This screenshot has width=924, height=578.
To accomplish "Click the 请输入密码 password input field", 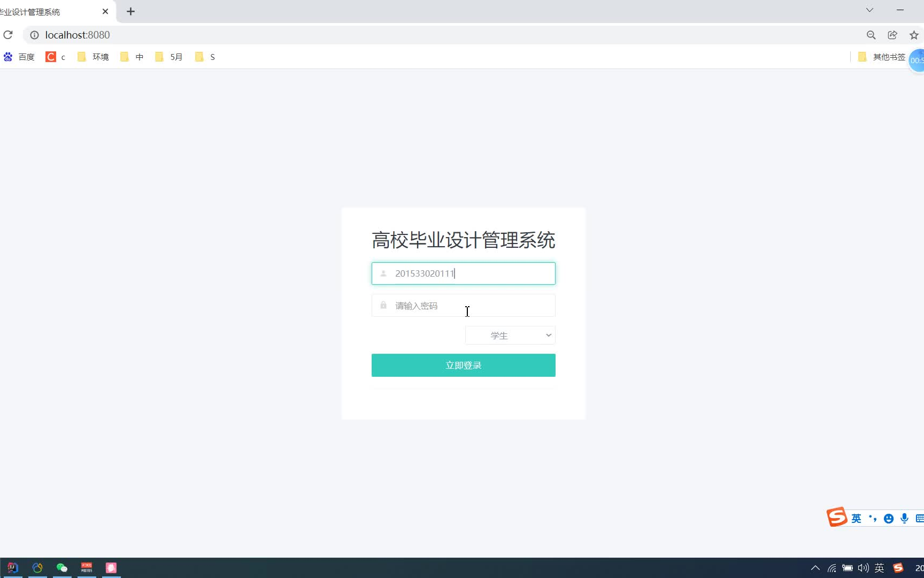I will pos(463,305).
